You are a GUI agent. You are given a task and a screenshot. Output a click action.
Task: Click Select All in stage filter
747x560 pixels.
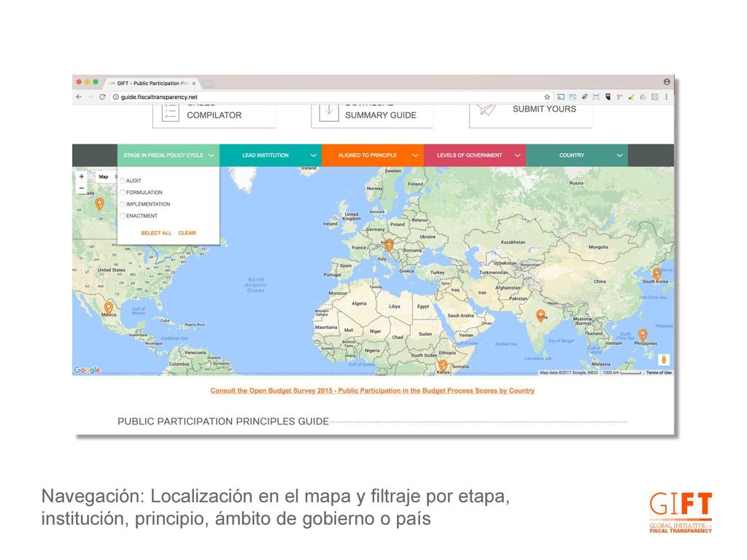pos(156,233)
